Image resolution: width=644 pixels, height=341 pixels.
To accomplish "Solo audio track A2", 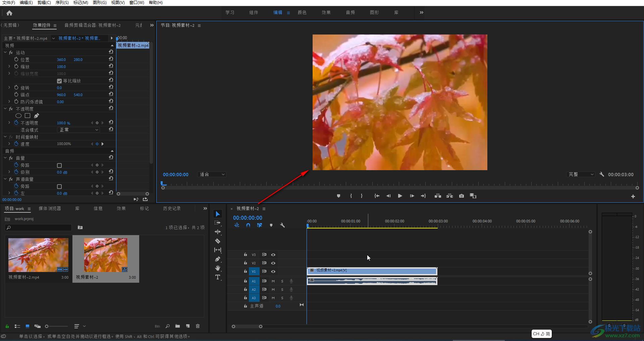I will click(x=282, y=289).
